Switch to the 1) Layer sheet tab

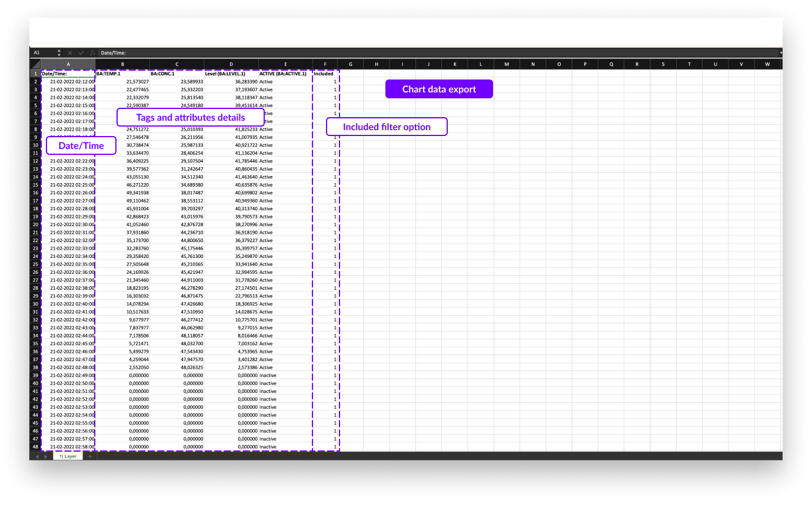[68, 456]
